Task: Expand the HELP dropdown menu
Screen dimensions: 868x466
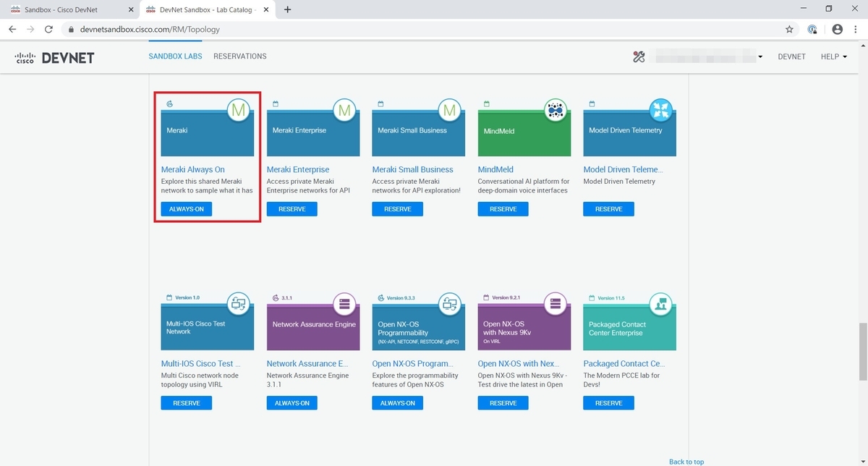Action: click(x=833, y=56)
